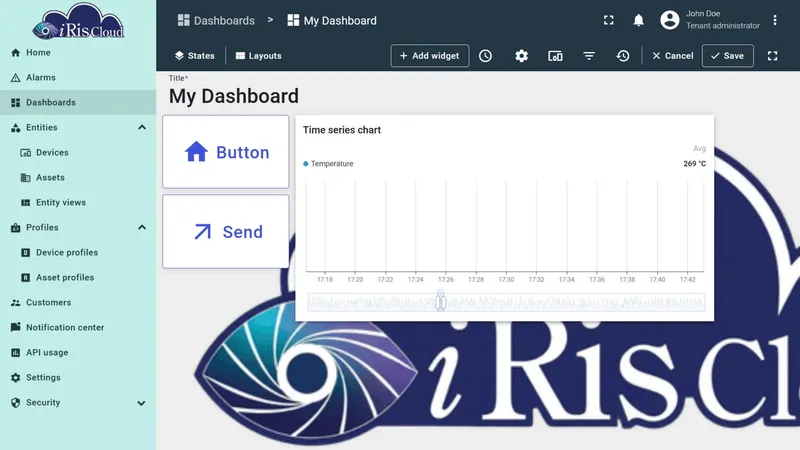Viewport: 800px width, 450px height.
Task: Open the timewindow clock icon
Action: (485, 56)
